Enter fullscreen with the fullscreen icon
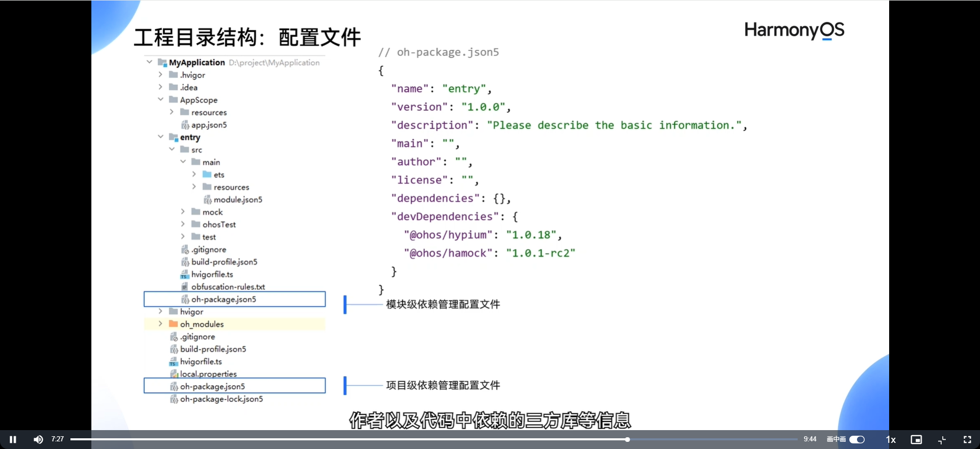 click(967, 439)
